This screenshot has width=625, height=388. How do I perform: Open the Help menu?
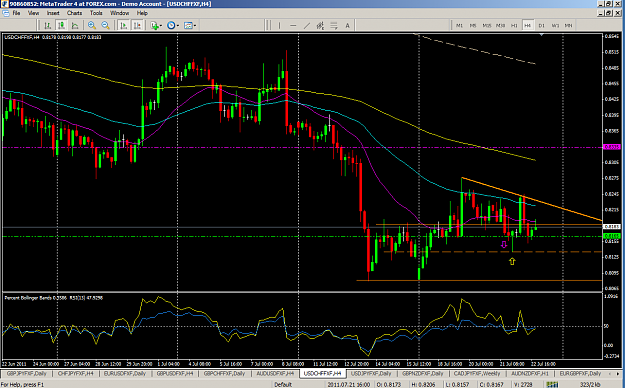click(142, 13)
